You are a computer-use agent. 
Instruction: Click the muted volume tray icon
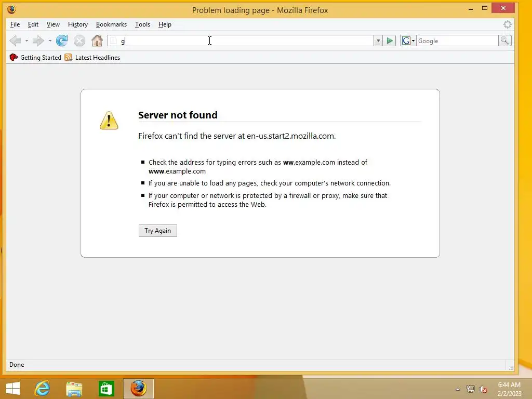pyautogui.click(x=483, y=389)
